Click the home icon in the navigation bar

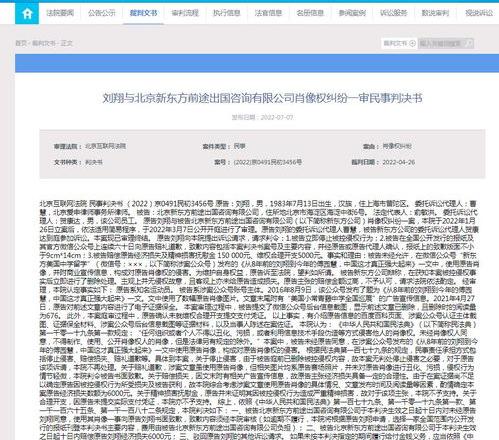tap(27, 13)
